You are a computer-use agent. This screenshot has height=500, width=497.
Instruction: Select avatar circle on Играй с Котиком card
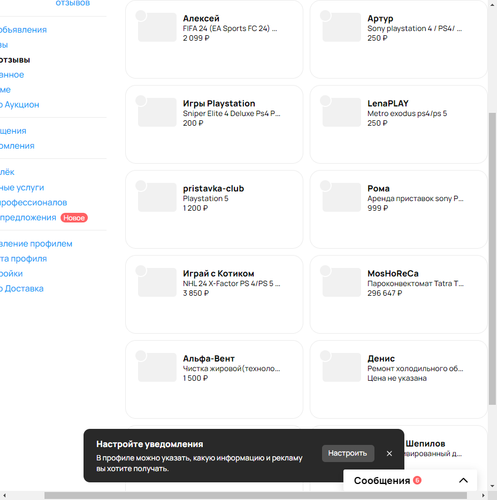click(x=141, y=270)
